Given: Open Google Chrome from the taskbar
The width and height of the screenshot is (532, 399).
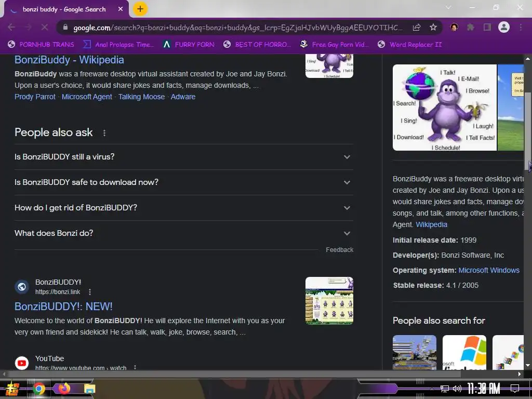Looking at the screenshot, I should 38,389.
